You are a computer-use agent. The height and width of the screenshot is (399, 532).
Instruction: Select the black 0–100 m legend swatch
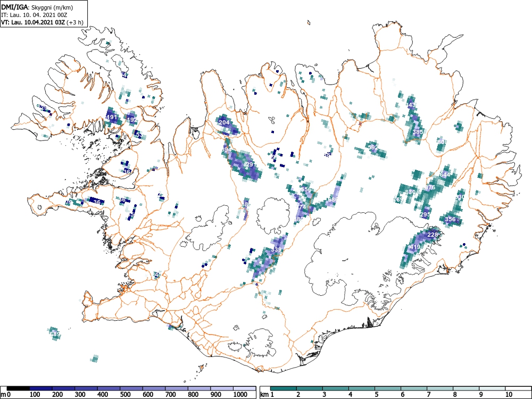coord(18,388)
